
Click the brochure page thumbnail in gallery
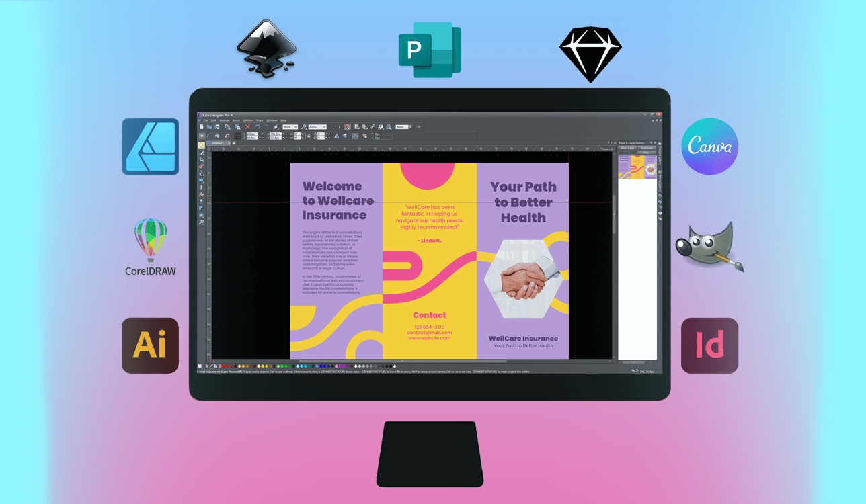coord(637,167)
